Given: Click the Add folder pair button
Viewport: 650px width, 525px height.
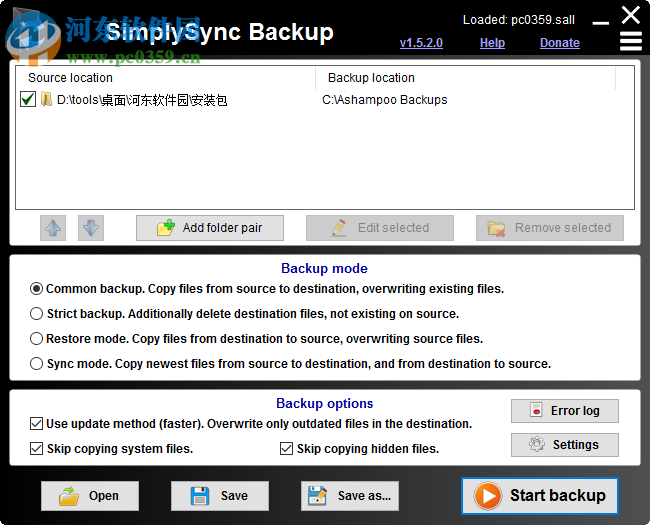Looking at the screenshot, I should [x=210, y=228].
